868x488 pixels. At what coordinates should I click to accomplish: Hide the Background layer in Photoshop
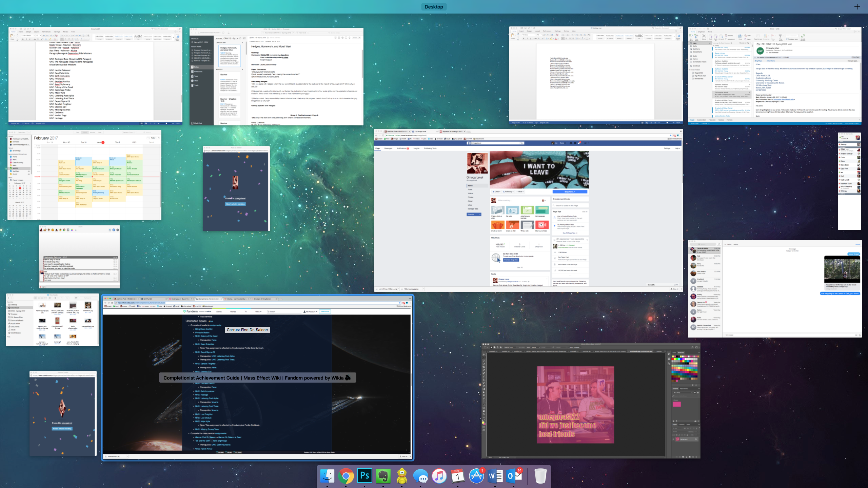pos(674,439)
